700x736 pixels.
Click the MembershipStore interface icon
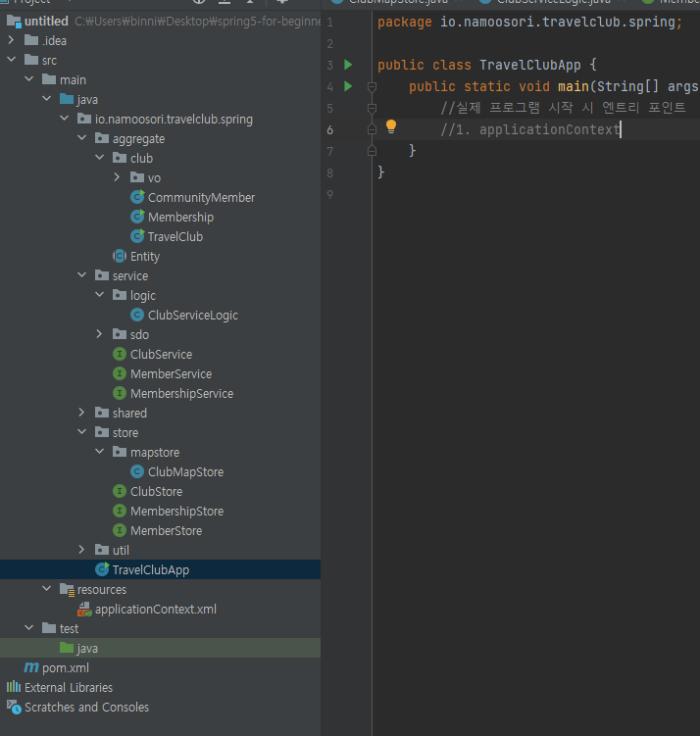[x=120, y=511]
